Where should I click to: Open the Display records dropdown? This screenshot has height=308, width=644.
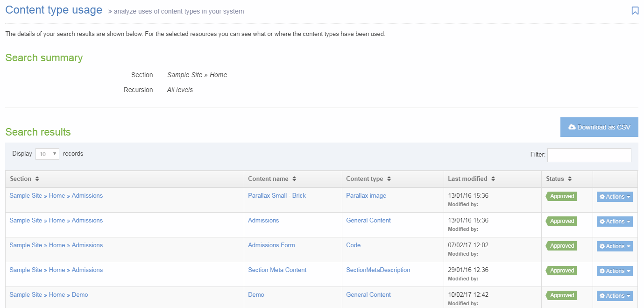pyautogui.click(x=47, y=153)
